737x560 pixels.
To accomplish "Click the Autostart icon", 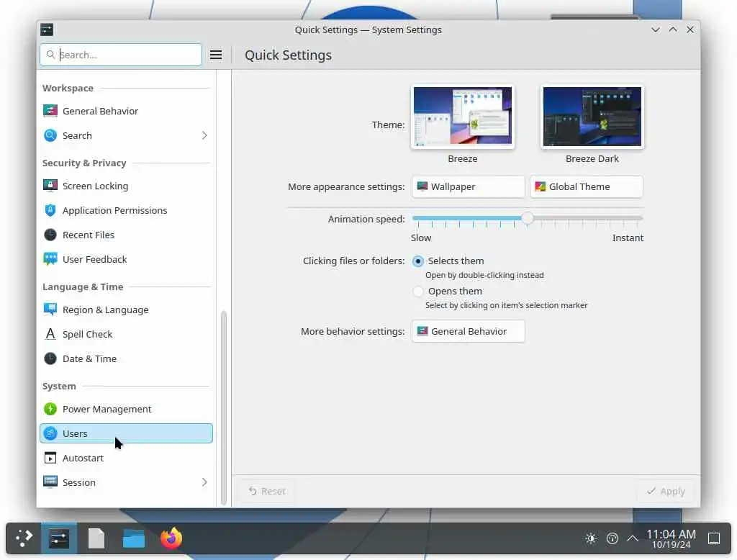I will coord(50,458).
